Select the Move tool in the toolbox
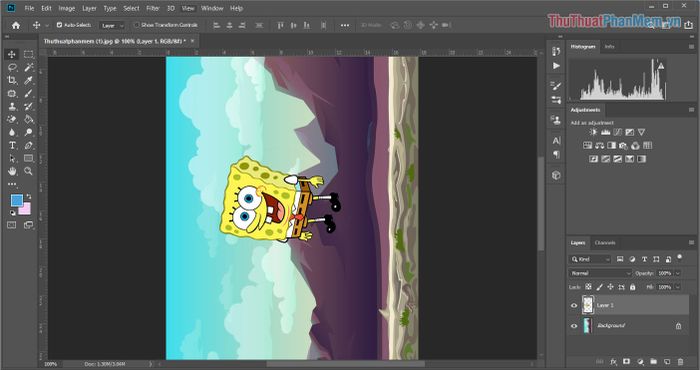 click(x=12, y=54)
